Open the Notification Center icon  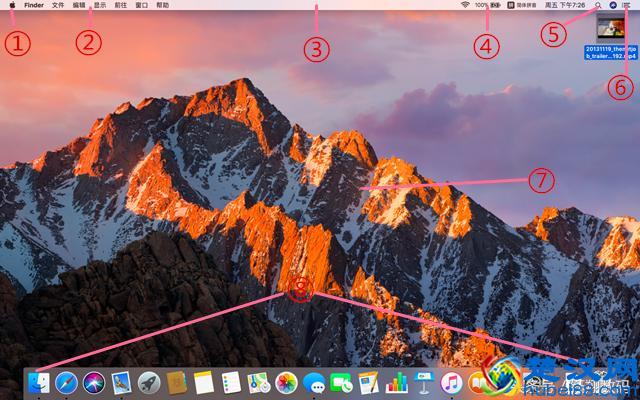click(627, 5)
